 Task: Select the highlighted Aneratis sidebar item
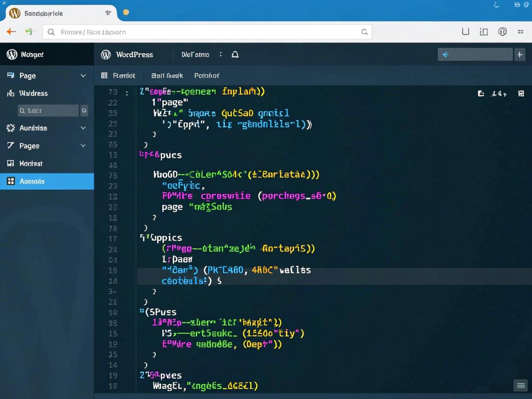pos(47,181)
